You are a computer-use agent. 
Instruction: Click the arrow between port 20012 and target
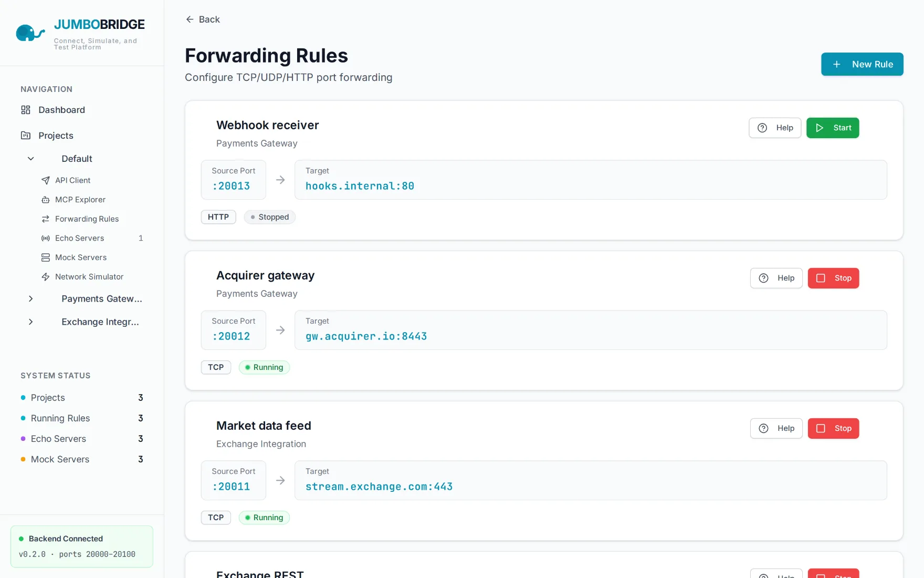[x=280, y=330]
